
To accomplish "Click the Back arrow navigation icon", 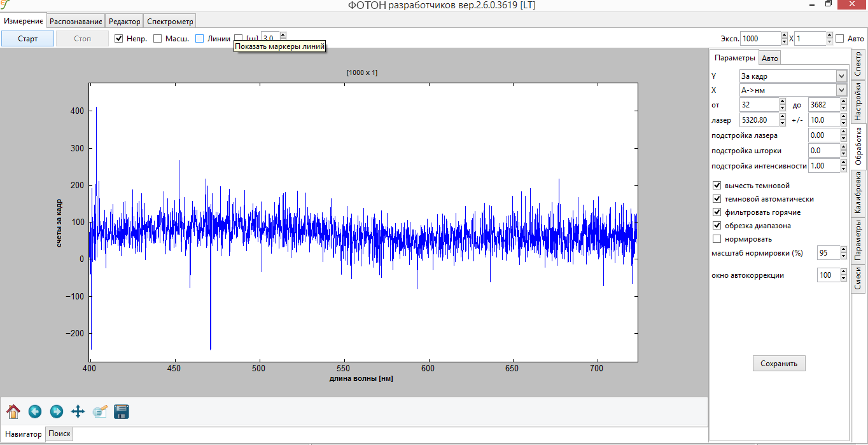I will point(35,412).
